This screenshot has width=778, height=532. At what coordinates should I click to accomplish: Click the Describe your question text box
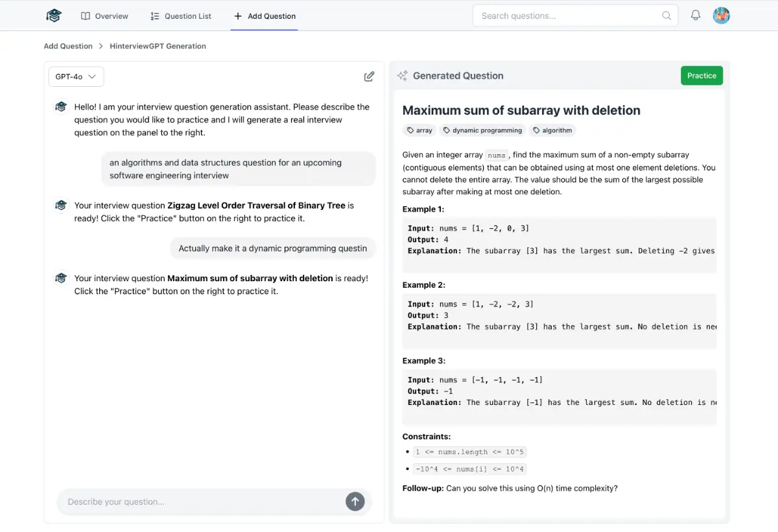(x=201, y=502)
